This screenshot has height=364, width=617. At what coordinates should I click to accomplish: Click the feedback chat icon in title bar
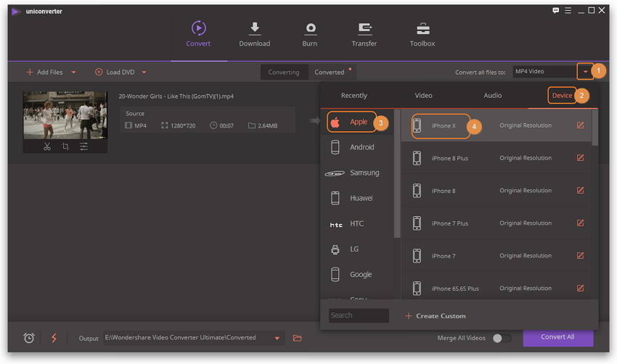[x=555, y=11]
